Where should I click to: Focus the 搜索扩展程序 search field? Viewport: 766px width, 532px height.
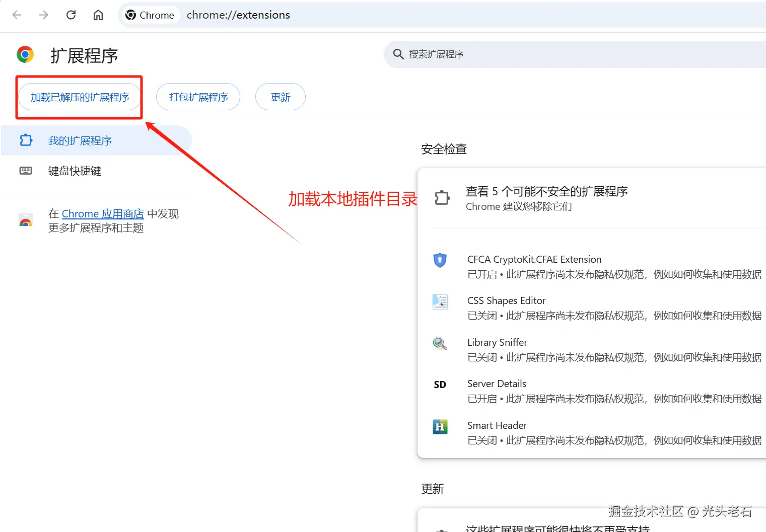(x=574, y=54)
